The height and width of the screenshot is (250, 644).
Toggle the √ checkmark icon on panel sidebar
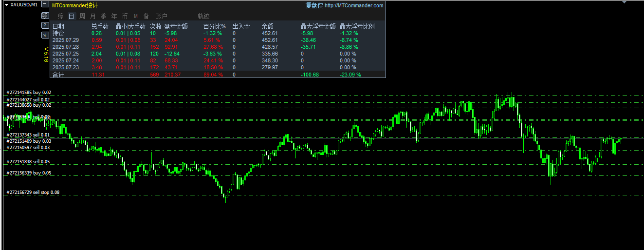point(45,35)
